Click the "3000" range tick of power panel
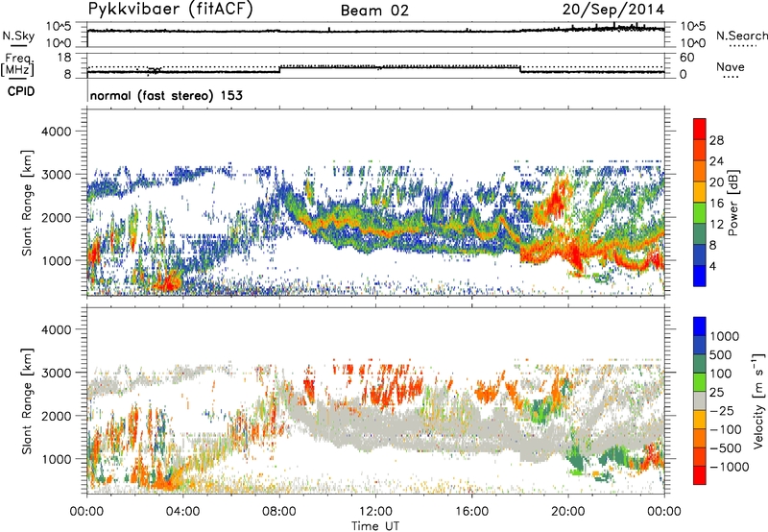768x532 pixels. pyautogui.click(x=56, y=175)
